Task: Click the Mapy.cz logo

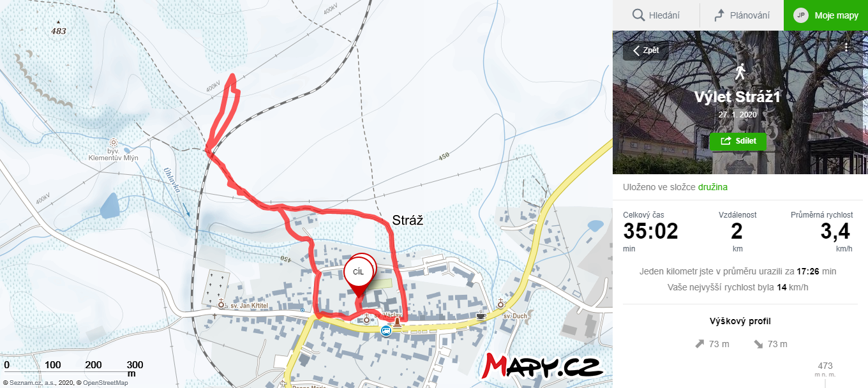Action: pyautogui.click(x=542, y=366)
